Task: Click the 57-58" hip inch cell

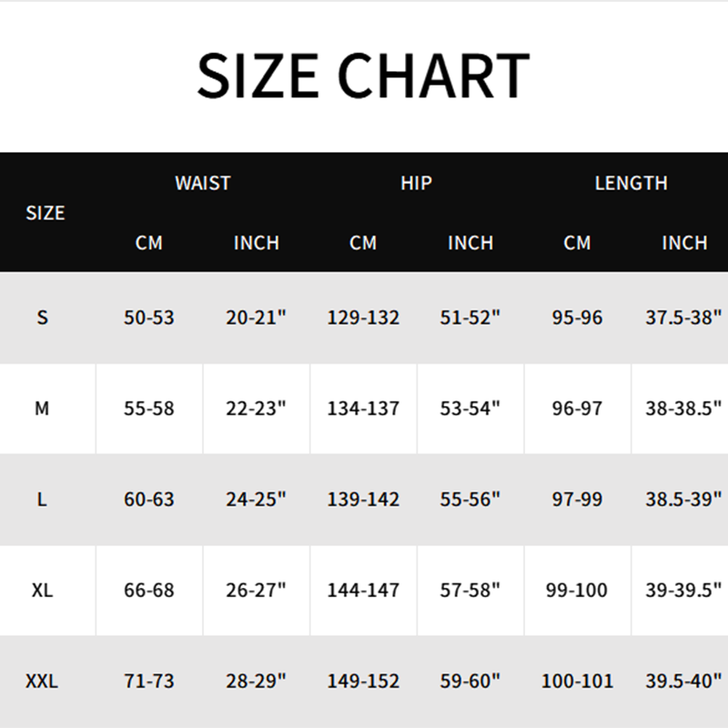Action: point(470,590)
